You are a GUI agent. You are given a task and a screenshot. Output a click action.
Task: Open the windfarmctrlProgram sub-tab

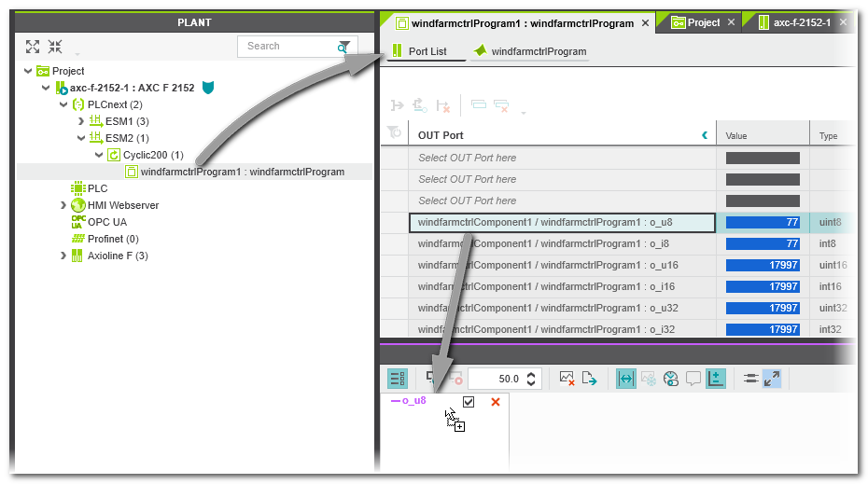pyautogui.click(x=538, y=51)
